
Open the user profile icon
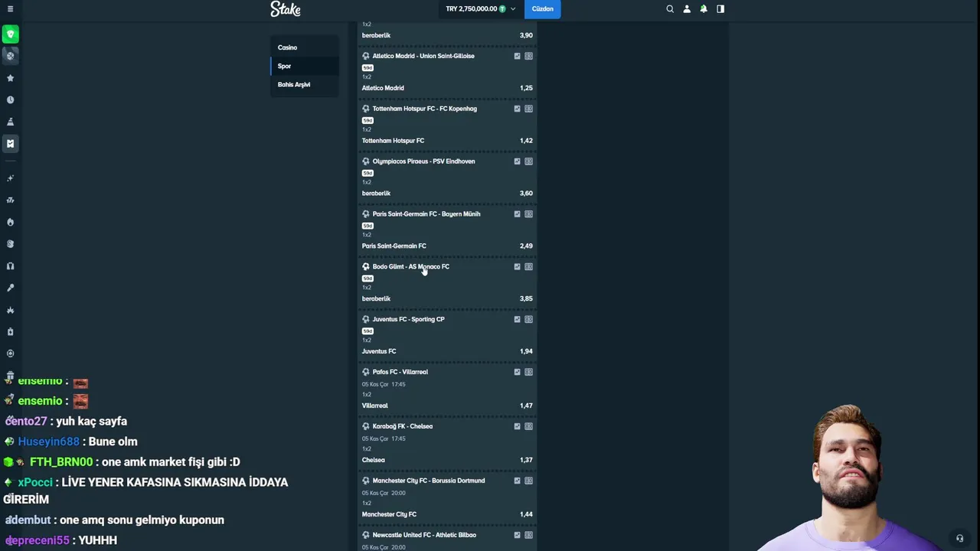pyautogui.click(x=687, y=9)
